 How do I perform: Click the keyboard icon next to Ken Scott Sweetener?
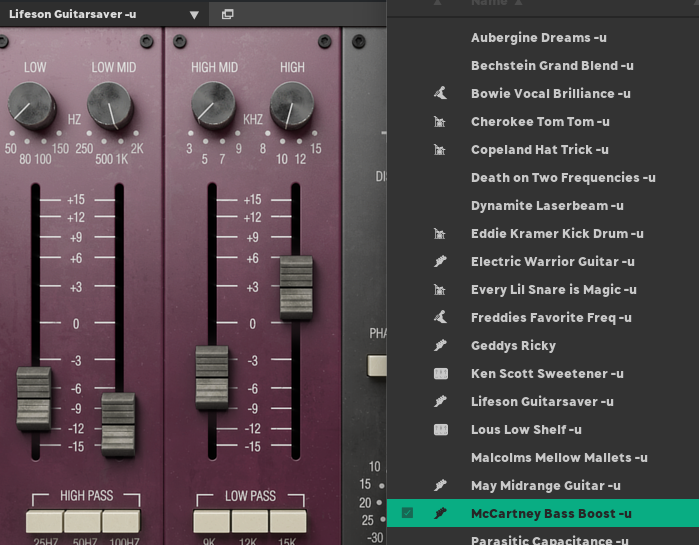pos(440,373)
